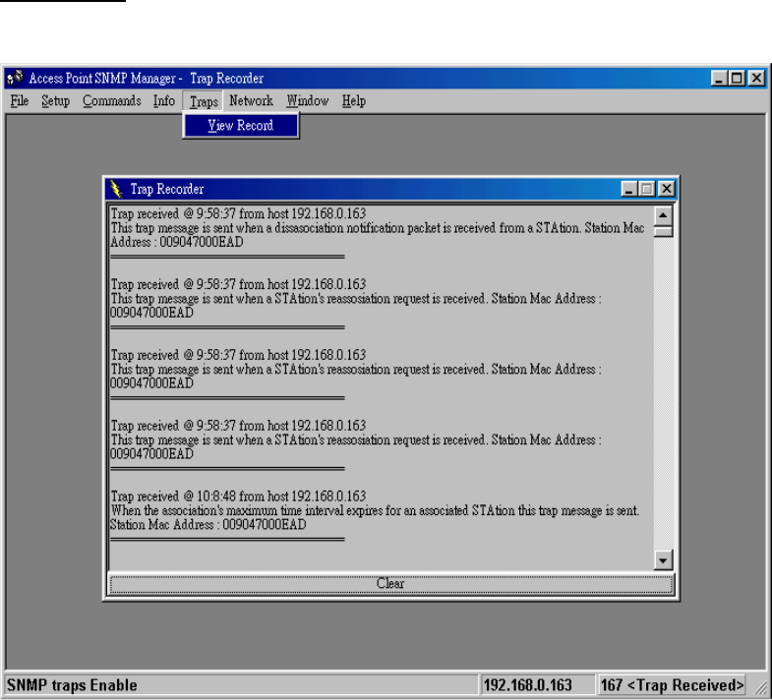This screenshot has height=700, width=772.
Task: Open the File menu
Action: tap(20, 101)
